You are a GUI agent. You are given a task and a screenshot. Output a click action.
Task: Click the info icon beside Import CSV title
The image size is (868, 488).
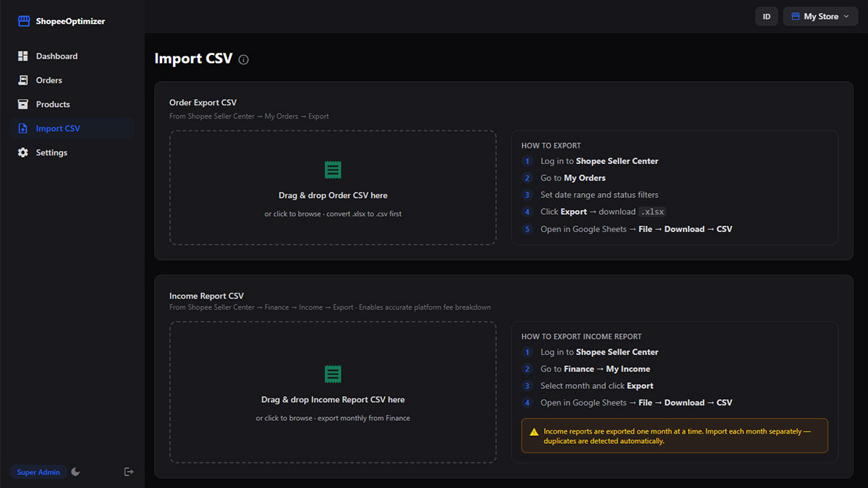[x=244, y=60]
